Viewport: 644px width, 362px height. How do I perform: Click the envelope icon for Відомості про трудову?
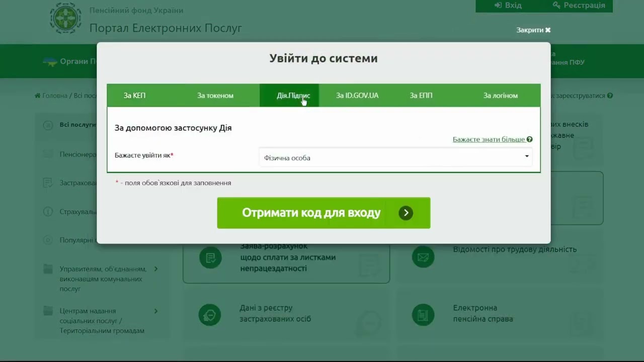click(423, 258)
